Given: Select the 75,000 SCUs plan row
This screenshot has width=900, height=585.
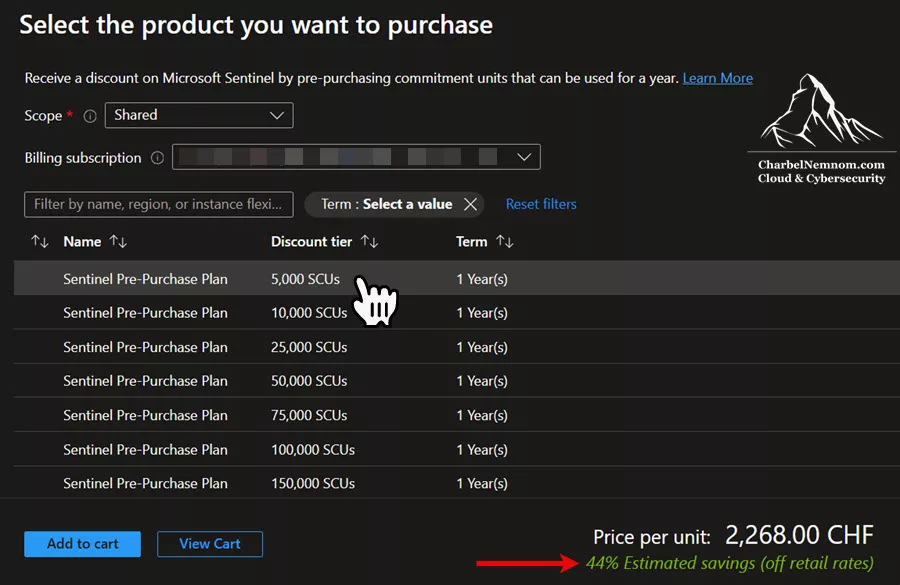Looking at the screenshot, I should tap(457, 415).
